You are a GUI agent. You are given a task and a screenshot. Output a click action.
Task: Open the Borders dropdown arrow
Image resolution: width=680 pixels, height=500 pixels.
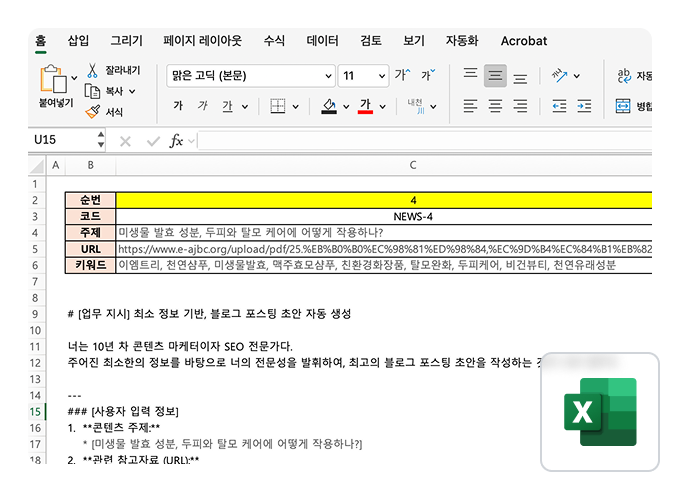(x=295, y=107)
